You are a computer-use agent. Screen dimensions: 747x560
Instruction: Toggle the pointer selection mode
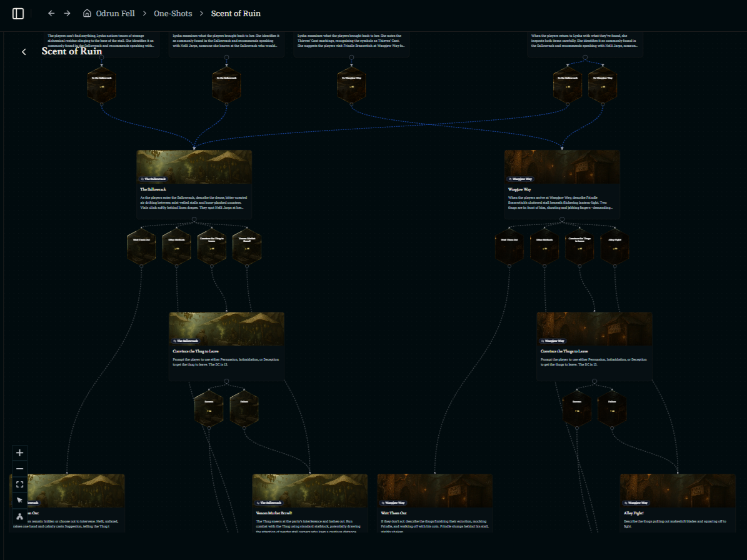(x=19, y=500)
